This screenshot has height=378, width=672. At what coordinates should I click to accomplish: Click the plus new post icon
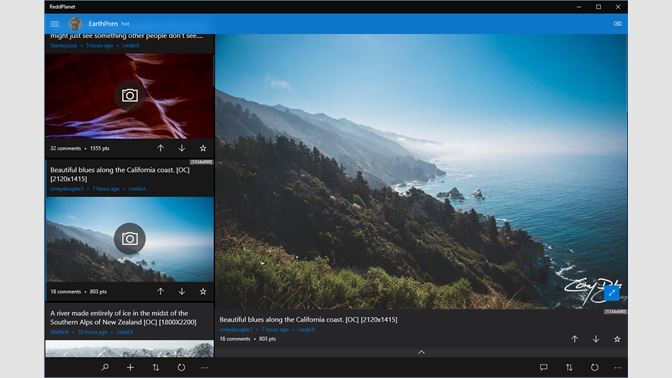130,367
